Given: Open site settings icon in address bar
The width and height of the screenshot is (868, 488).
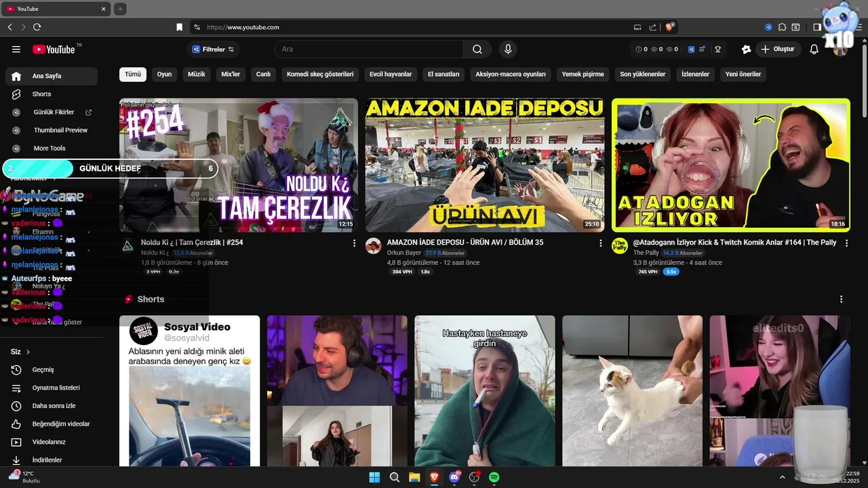Looking at the screenshot, I should coord(197,27).
